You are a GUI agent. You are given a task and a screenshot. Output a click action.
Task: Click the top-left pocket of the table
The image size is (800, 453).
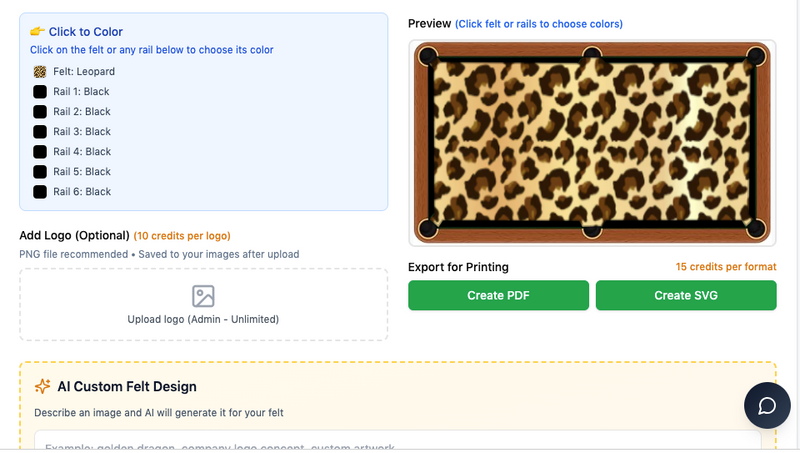[428, 56]
